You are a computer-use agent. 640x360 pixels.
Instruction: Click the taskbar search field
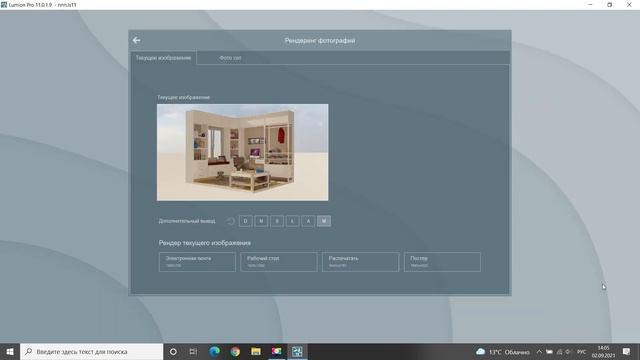coord(91,351)
